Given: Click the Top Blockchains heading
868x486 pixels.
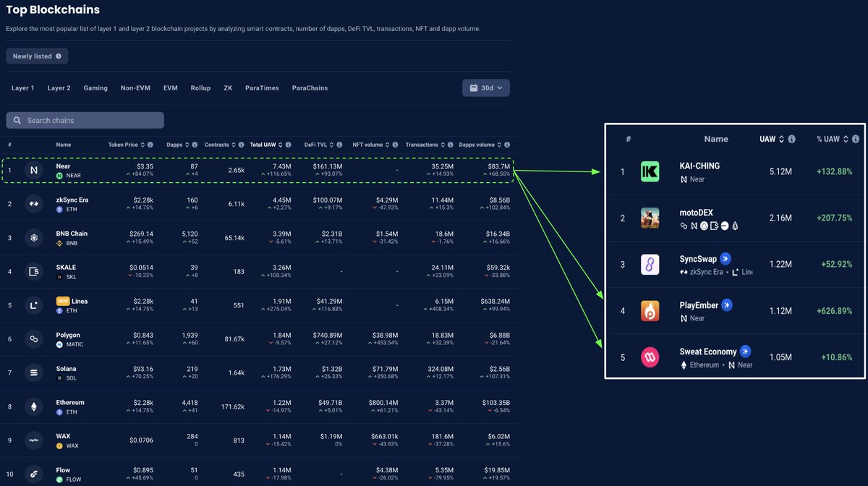Looking at the screenshot, I should coord(53,10).
